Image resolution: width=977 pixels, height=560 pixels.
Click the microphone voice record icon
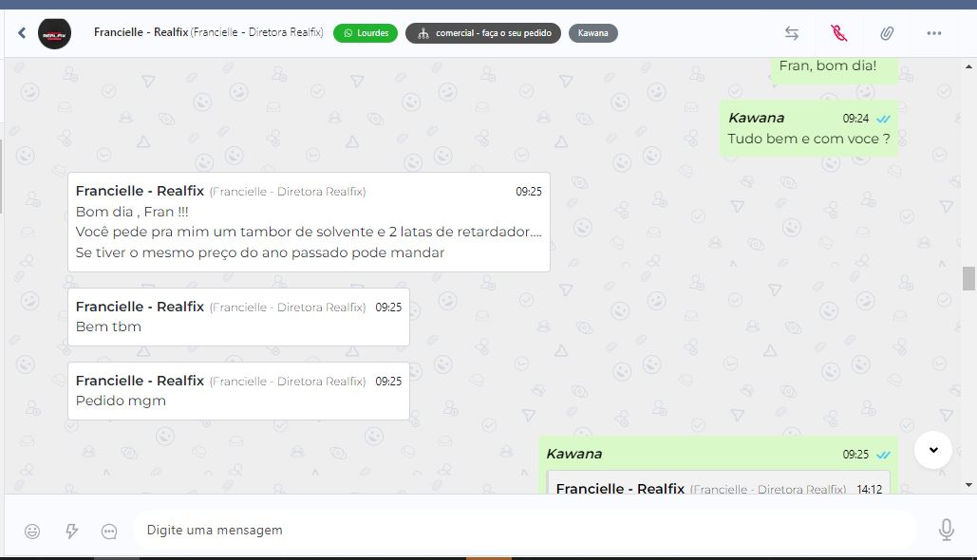pyautogui.click(x=946, y=530)
